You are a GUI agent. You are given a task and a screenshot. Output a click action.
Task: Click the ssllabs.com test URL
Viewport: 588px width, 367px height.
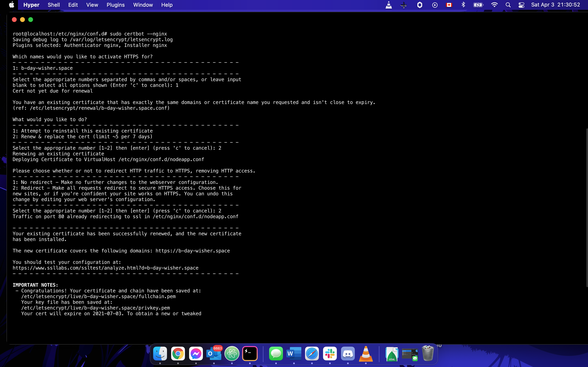(105, 268)
